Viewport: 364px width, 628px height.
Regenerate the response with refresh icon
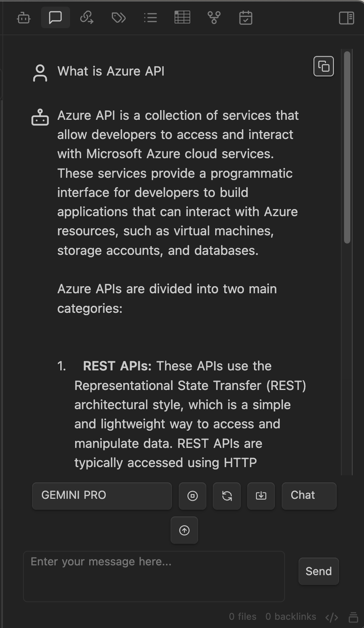click(x=227, y=496)
